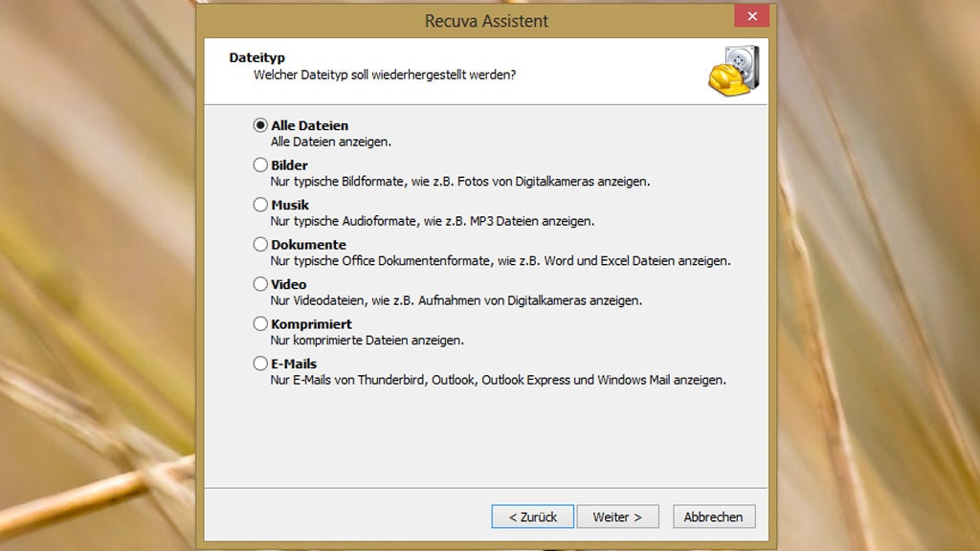Image resolution: width=980 pixels, height=551 pixels.
Task: Click the description mentioning Thunderbird and Outlook
Action: [498, 380]
